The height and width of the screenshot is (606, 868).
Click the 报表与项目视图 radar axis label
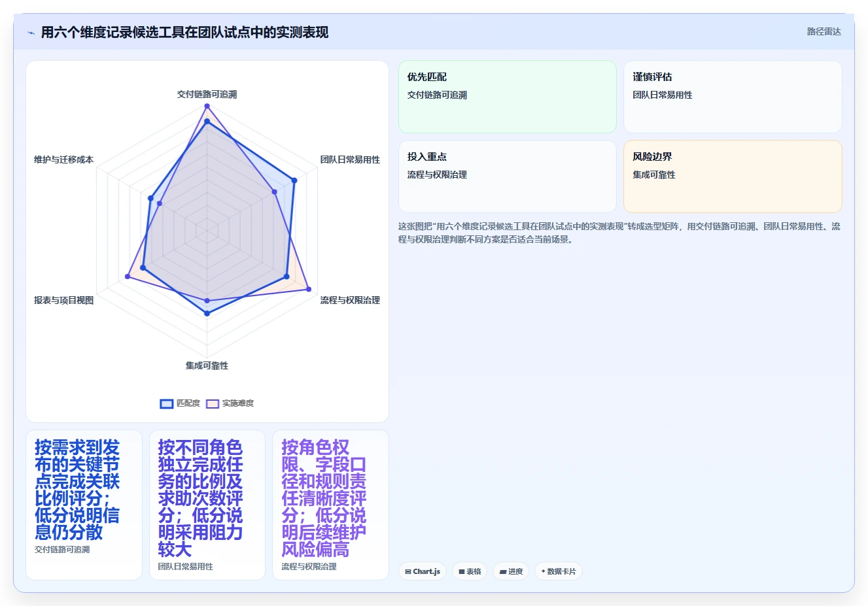pyautogui.click(x=63, y=300)
